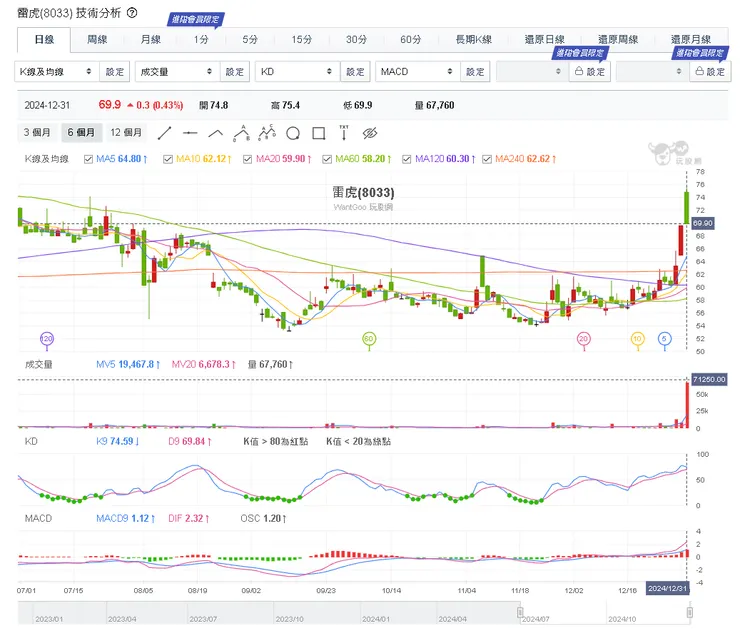Image resolution: width=740 pixels, height=631 pixels.
Task: Switch to the 還原周線 tab
Action: [618, 40]
